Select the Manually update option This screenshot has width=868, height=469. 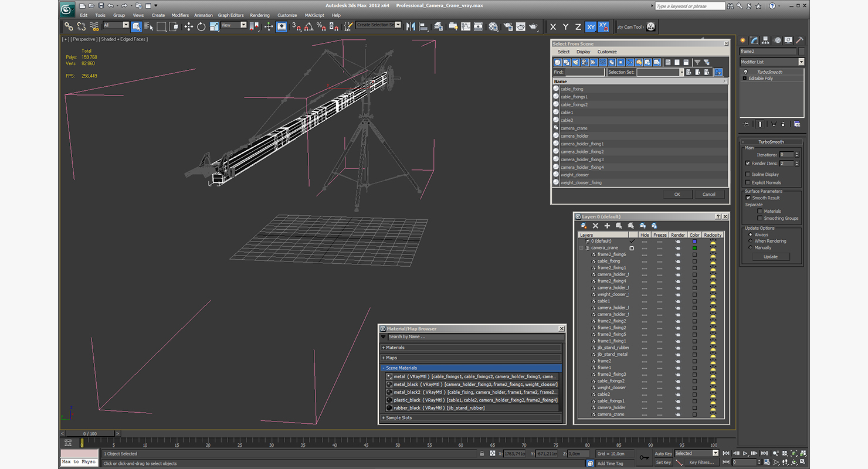point(751,247)
